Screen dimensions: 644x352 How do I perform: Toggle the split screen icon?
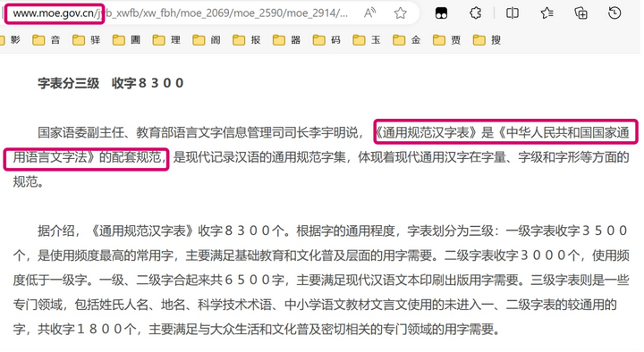513,13
